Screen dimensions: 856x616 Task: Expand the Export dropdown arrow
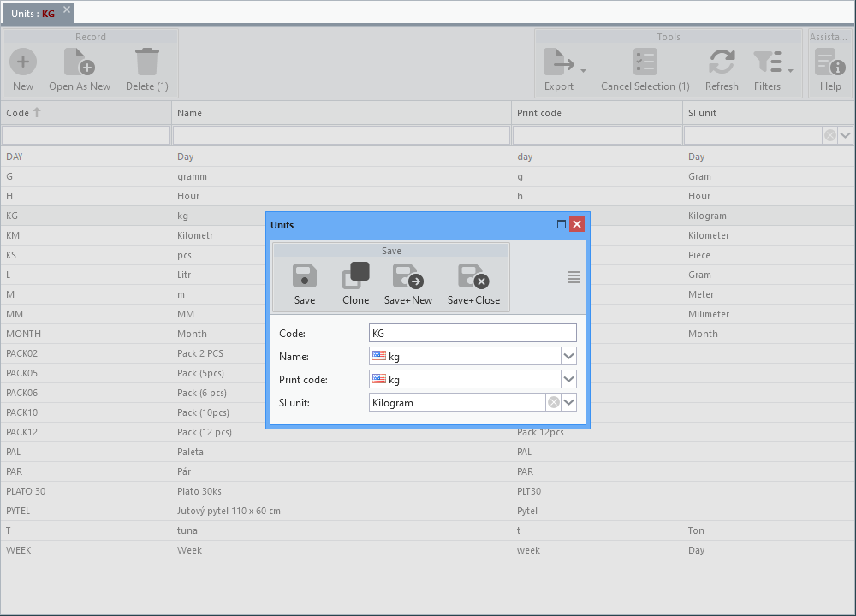click(583, 71)
